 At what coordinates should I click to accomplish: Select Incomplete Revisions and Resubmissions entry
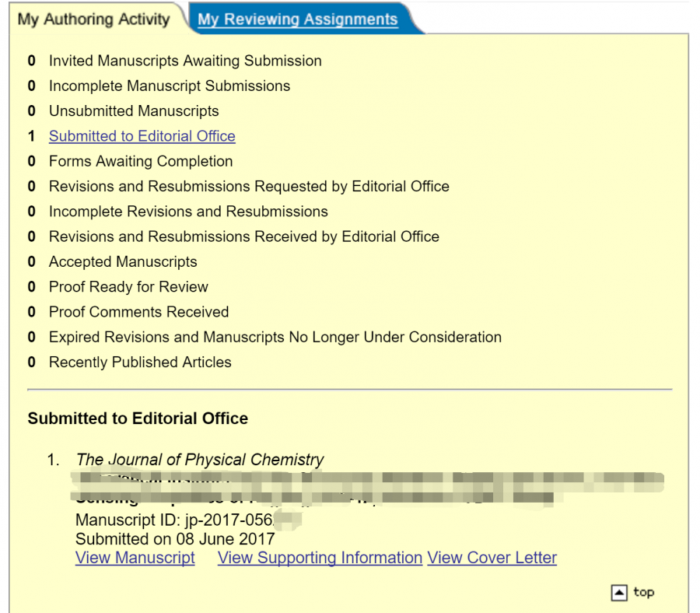(188, 212)
